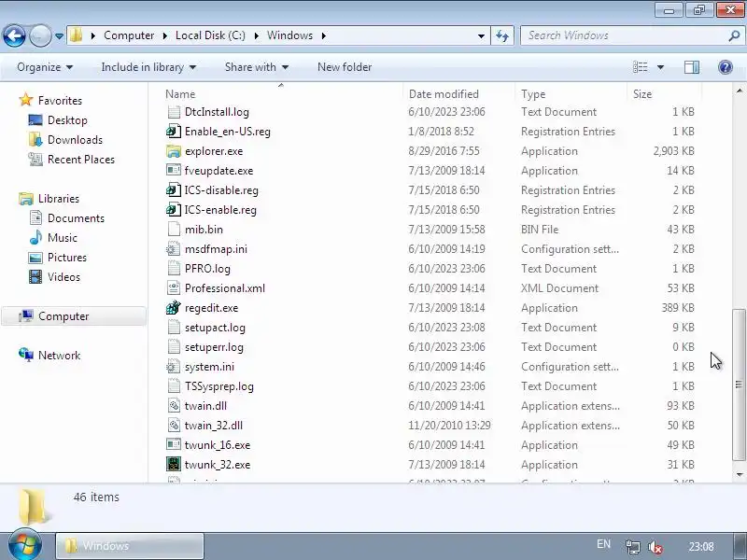Click the ICS-enable.reg registry icon
The image size is (747, 560).
(x=174, y=210)
